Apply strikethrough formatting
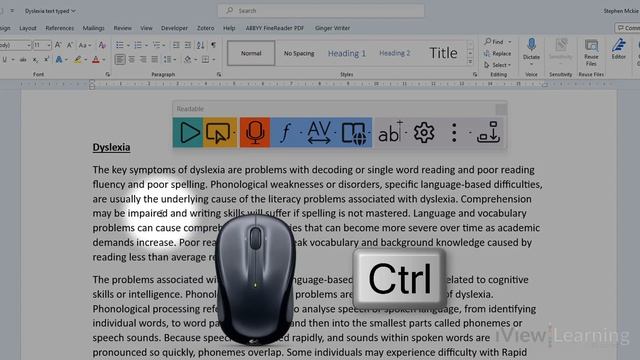This screenshot has width=640, height=360. (23, 60)
